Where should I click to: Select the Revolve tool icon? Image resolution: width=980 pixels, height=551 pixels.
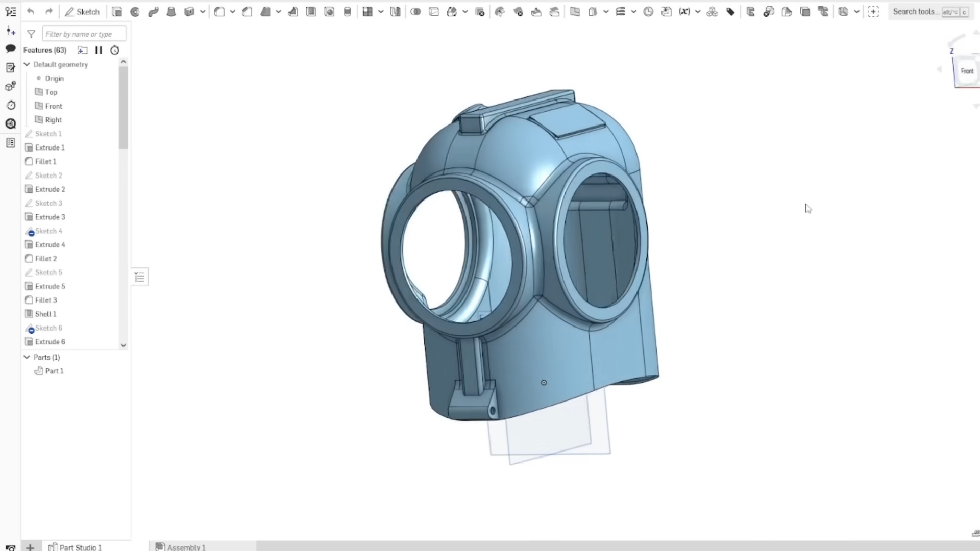click(x=135, y=12)
